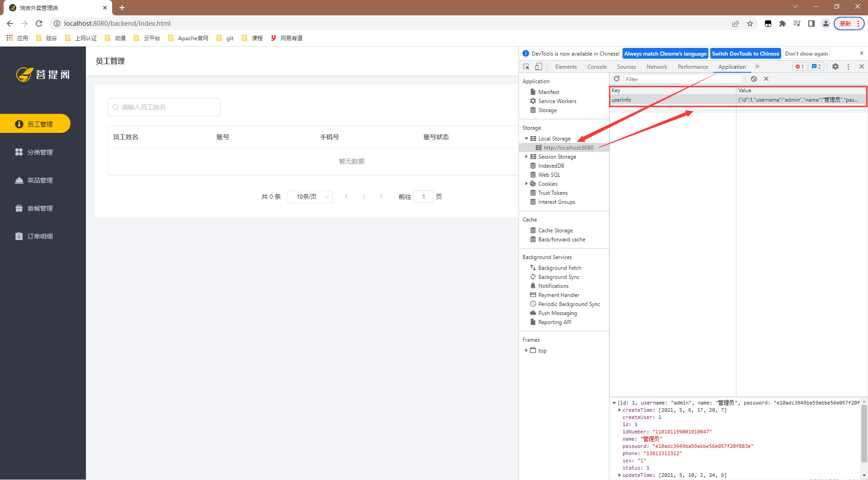The height and width of the screenshot is (480, 868).
Task: Collapse the userInfo object preview
Action: (614, 403)
